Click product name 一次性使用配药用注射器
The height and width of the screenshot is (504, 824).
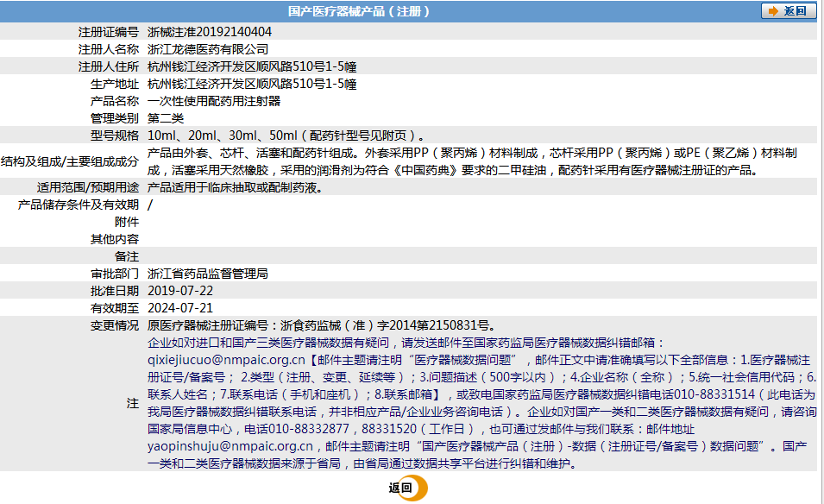[x=214, y=102]
